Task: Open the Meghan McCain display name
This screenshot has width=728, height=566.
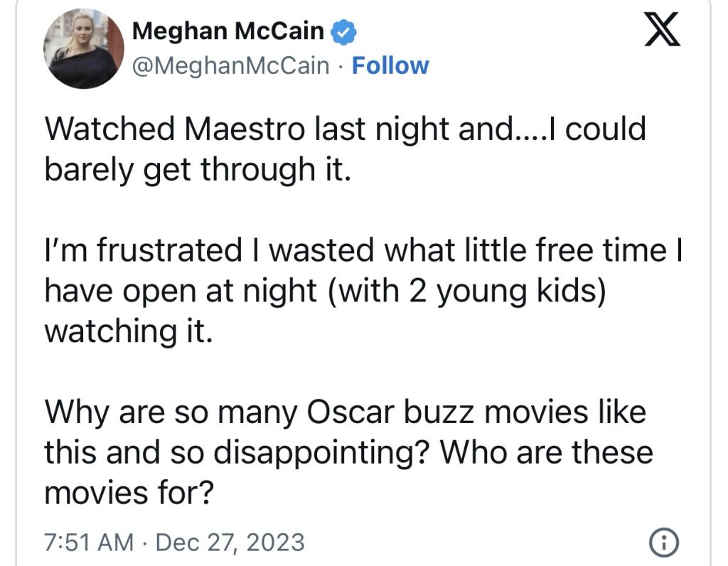Action: [x=227, y=32]
